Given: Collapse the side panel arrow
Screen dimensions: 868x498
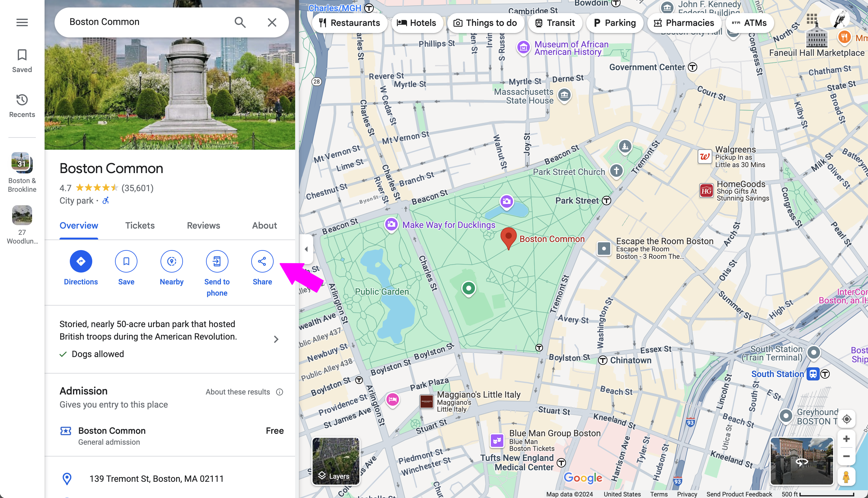Looking at the screenshot, I should [306, 249].
